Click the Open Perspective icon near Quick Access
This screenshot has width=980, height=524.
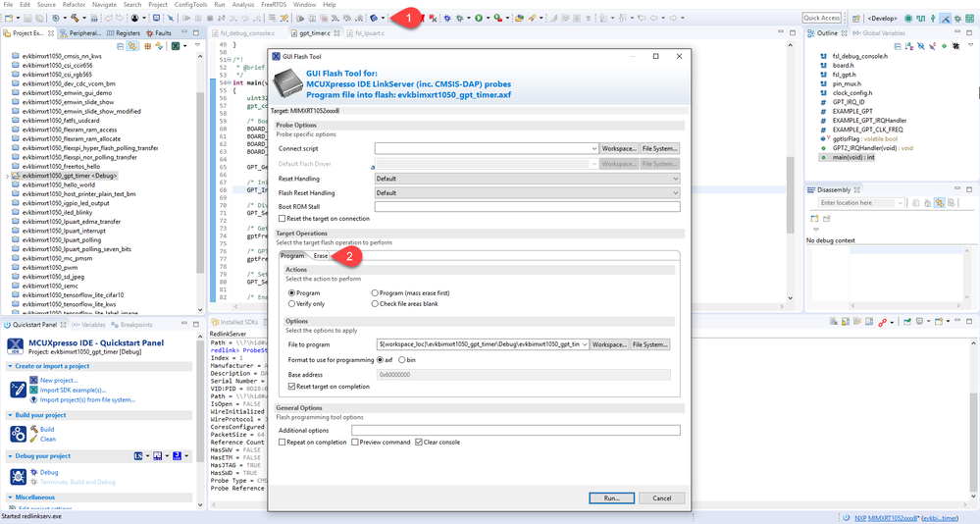[x=856, y=18]
